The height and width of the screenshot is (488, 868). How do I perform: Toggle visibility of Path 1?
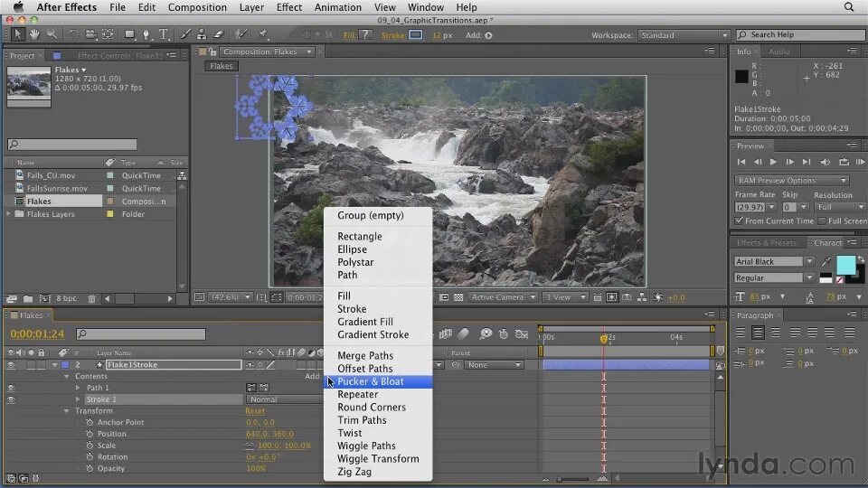pyautogui.click(x=11, y=388)
